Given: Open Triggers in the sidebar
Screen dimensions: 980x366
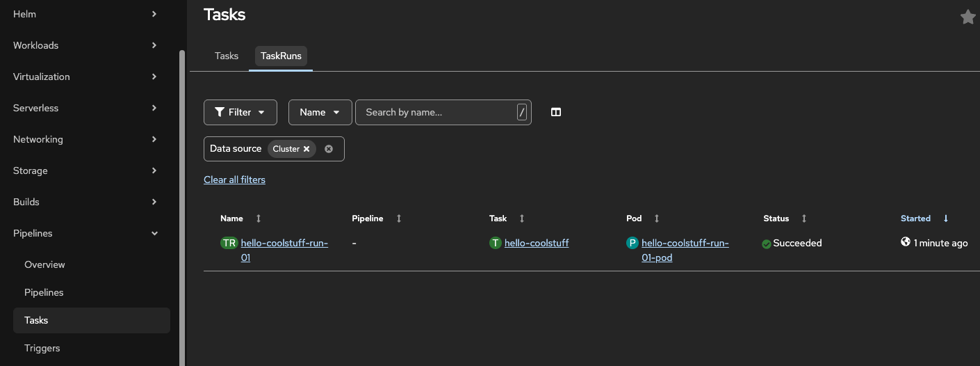Looking at the screenshot, I should pyautogui.click(x=42, y=348).
